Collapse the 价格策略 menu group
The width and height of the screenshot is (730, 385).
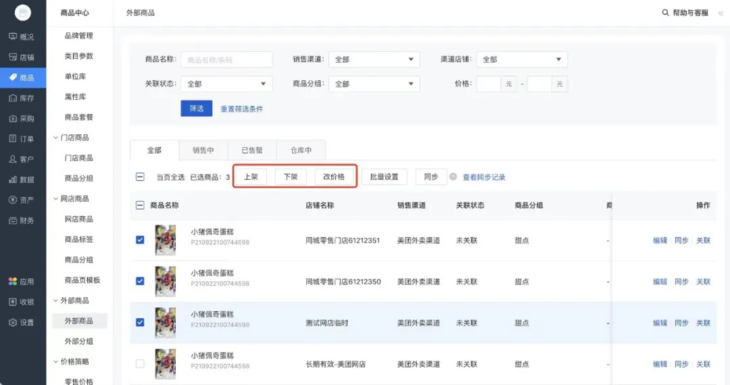pos(55,362)
